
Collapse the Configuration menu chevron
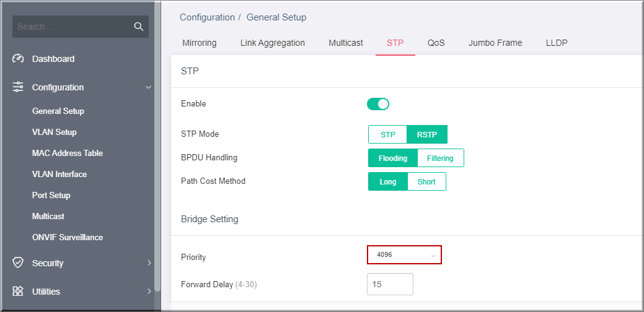coord(149,87)
